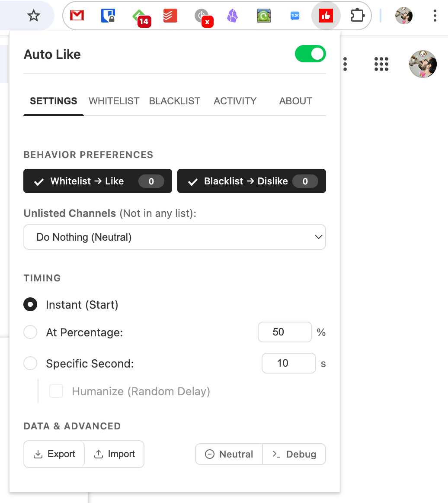The height and width of the screenshot is (503, 448).
Task: Open the Todoist extension icon
Action: point(170,16)
